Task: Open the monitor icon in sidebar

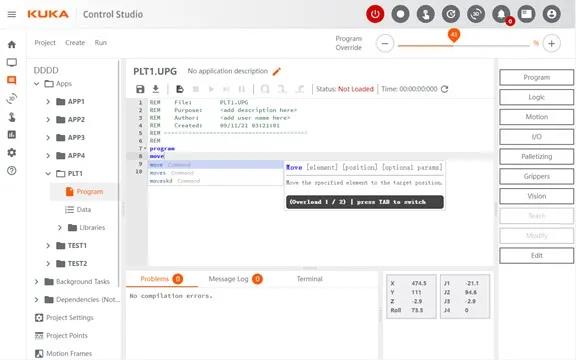Action: pos(12,62)
